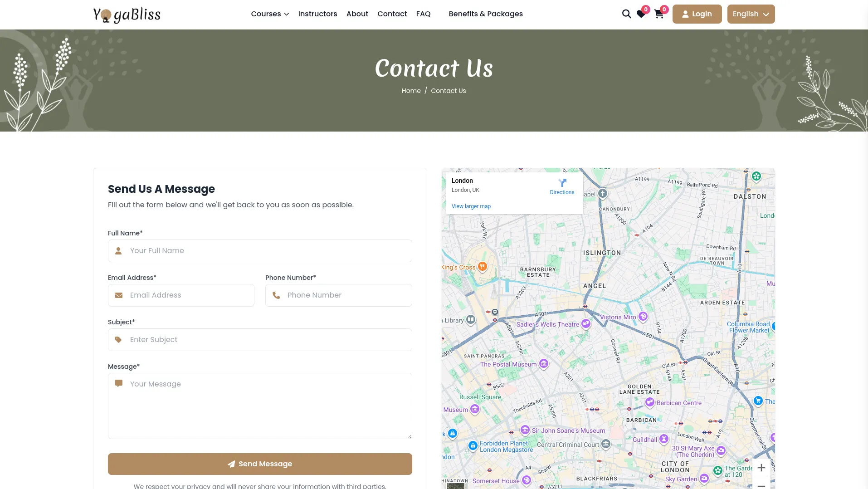Image resolution: width=868 pixels, height=489 pixels.
Task: Open the wishlist heart icon
Action: [x=641, y=15]
